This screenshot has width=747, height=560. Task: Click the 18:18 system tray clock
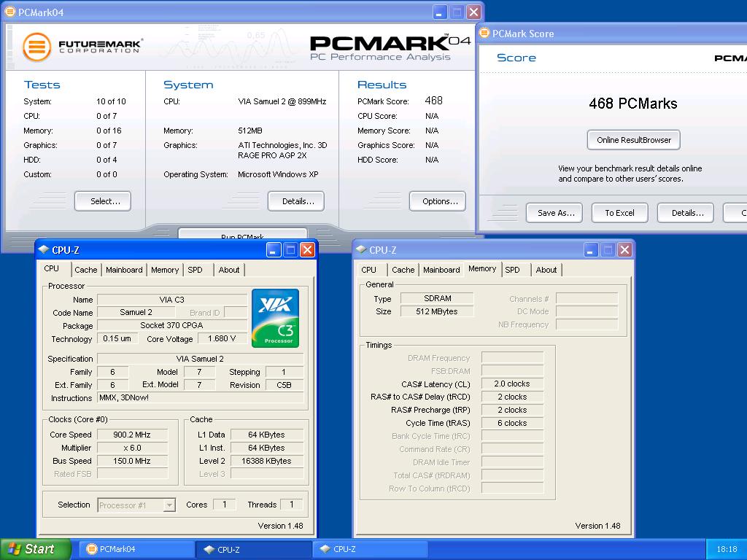(x=727, y=549)
